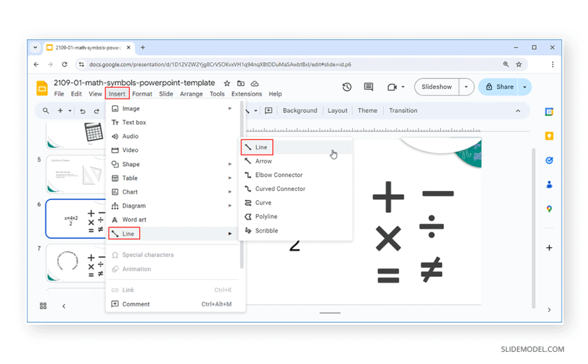
Task: Get add-ons with side panel plus
Action: coord(549,248)
